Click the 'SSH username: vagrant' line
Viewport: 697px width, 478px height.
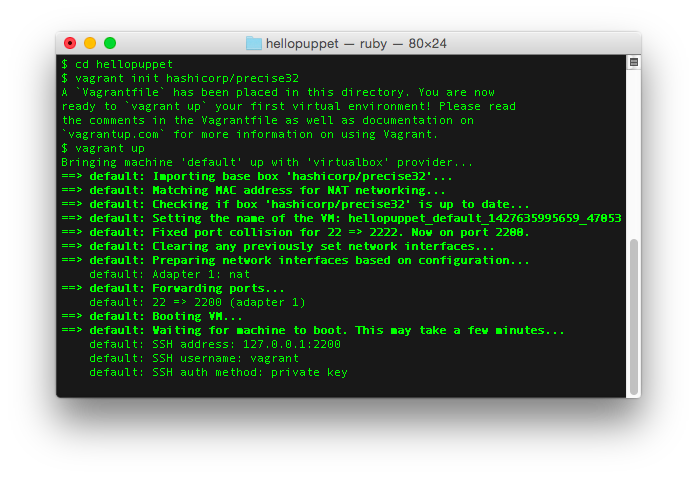(194, 358)
